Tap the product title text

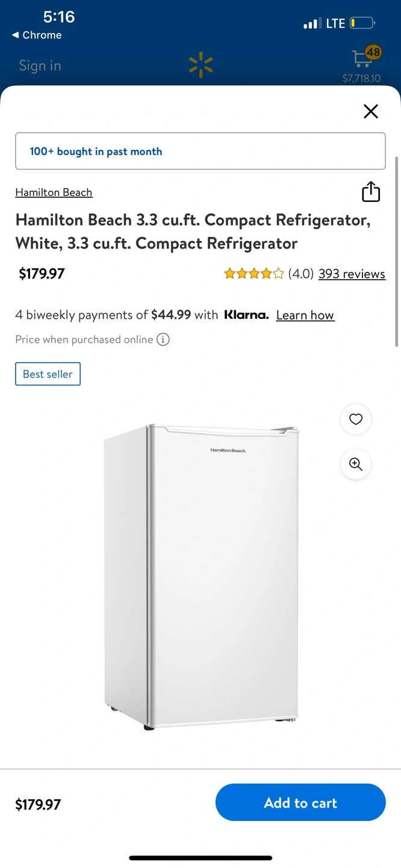click(193, 231)
